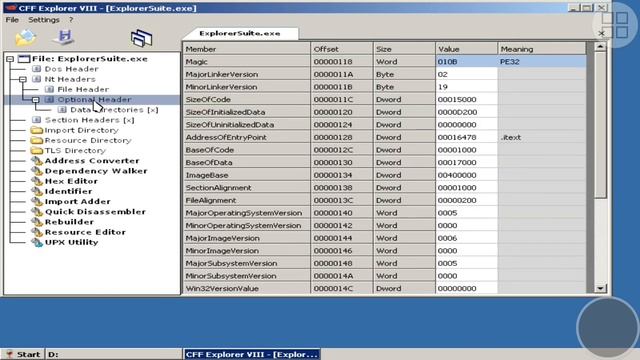Open the Settings menu
This screenshot has height=360, width=640.
pyautogui.click(x=44, y=20)
